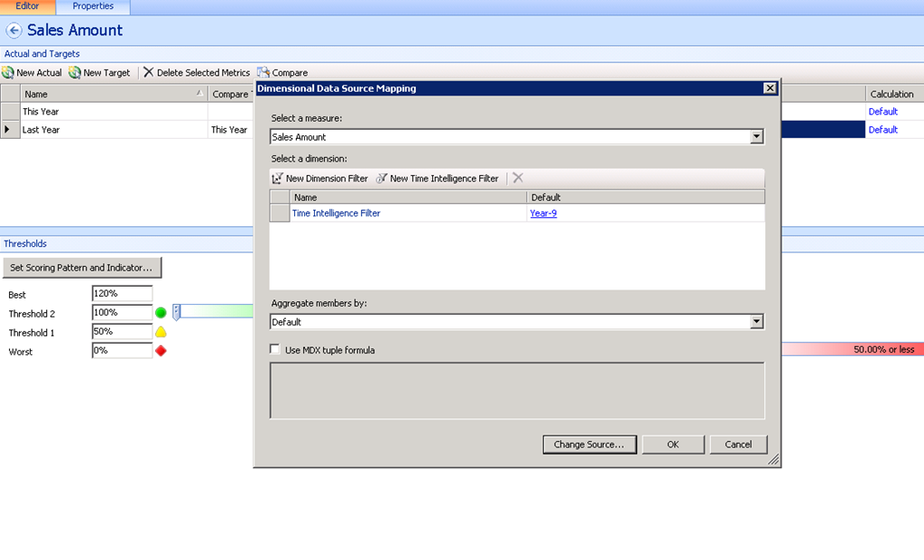Click the Change Source button
This screenshot has height=560, width=924.
click(589, 445)
